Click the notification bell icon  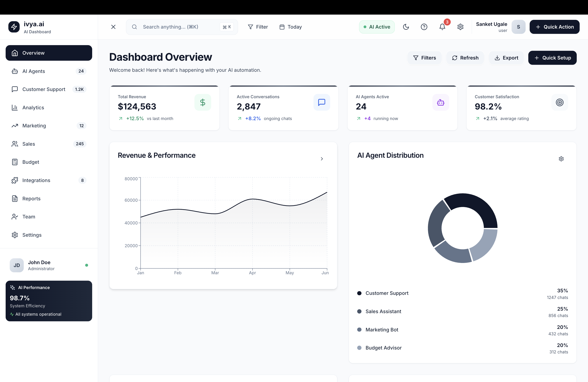442,27
